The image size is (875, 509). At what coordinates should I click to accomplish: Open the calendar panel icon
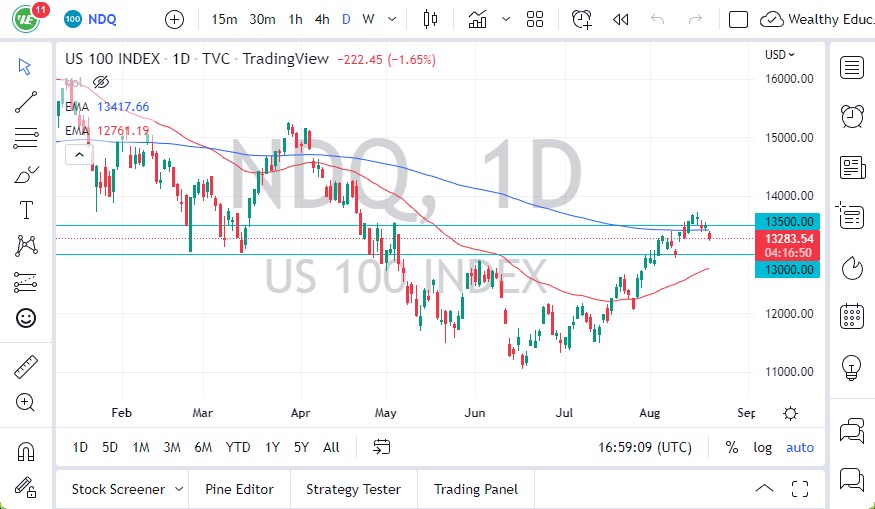coord(852,316)
